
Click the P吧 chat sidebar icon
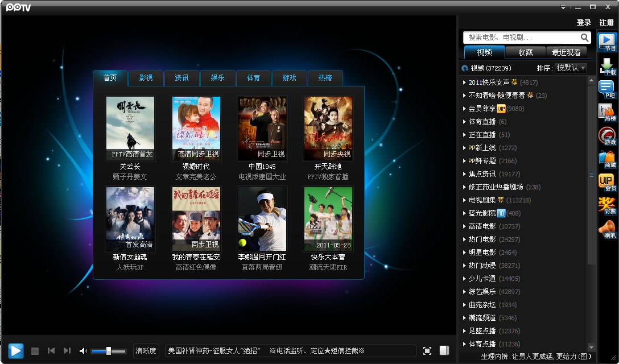[x=608, y=90]
